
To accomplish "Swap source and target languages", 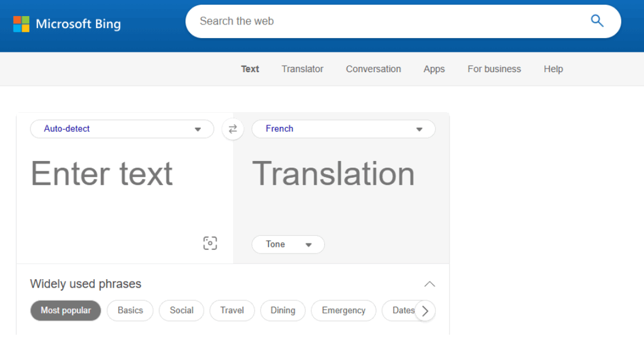I will pos(233,129).
